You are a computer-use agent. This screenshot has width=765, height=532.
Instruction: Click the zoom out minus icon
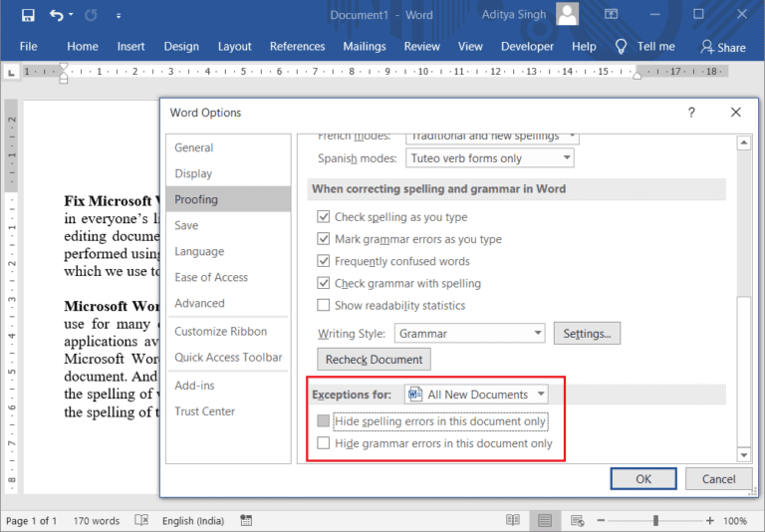[601, 521]
